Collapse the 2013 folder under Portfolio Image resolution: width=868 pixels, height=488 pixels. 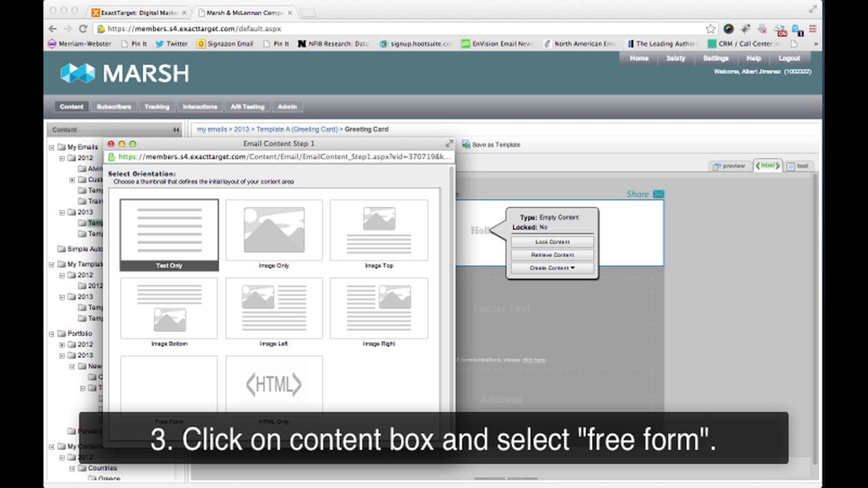pos(62,355)
